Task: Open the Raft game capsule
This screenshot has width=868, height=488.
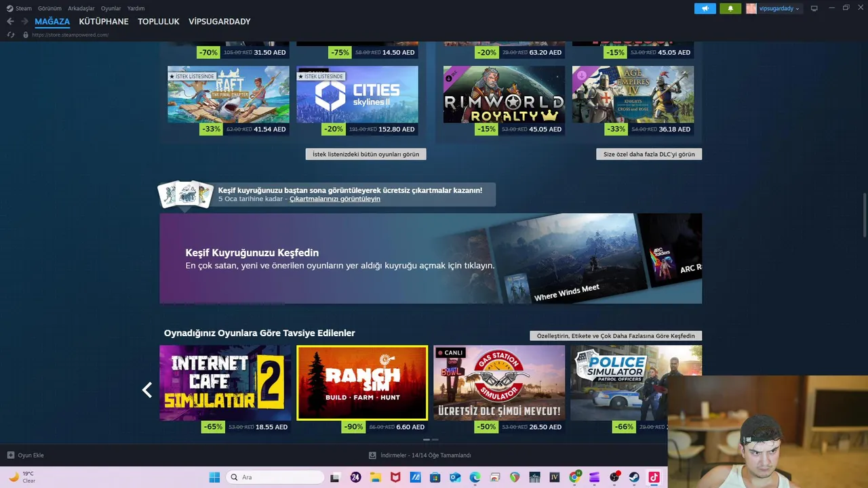Action: click(x=228, y=94)
